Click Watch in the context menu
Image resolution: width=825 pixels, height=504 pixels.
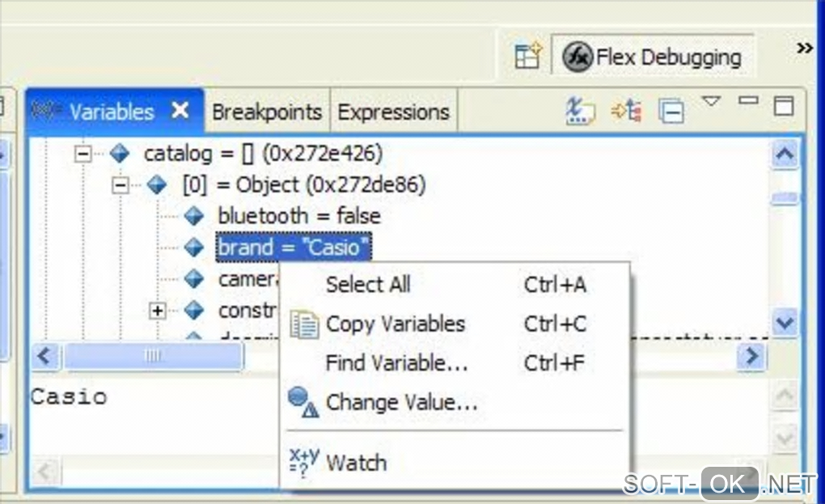pos(356,463)
